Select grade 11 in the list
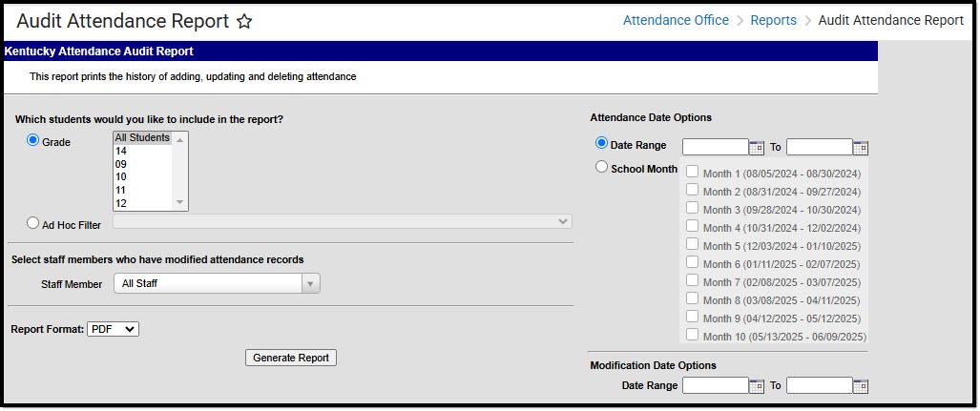This screenshot has width=980, height=411. tap(142, 190)
